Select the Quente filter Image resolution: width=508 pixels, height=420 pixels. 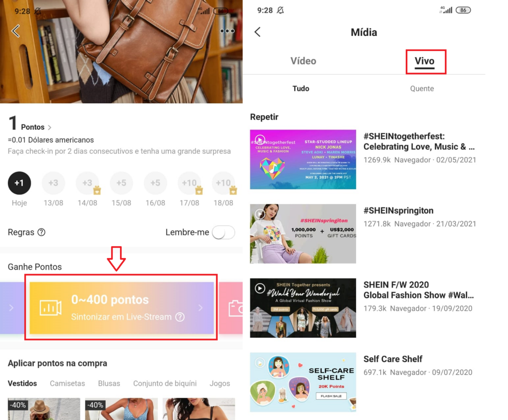pos(422,88)
